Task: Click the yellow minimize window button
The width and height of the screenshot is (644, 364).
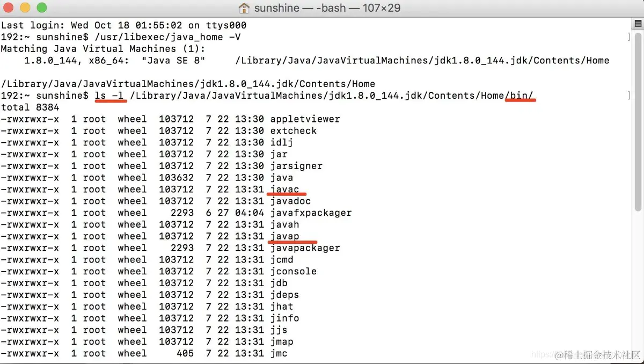Action: tap(25, 8)
